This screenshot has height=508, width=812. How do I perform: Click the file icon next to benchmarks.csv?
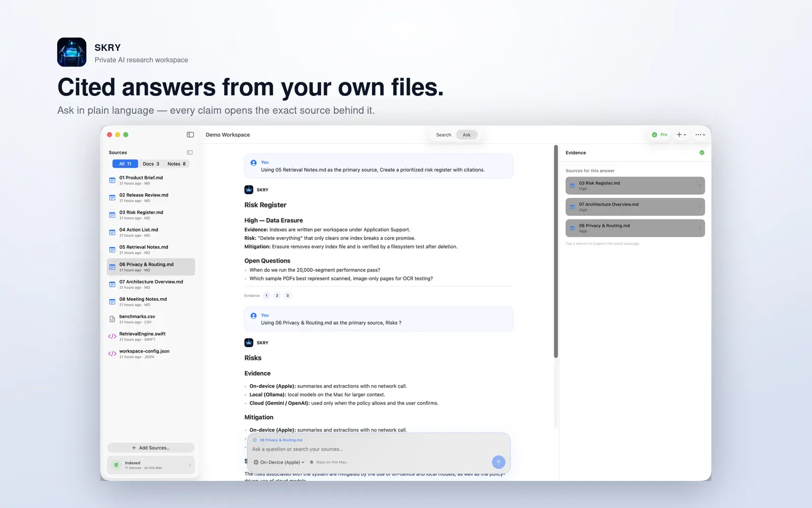[112, 319]
